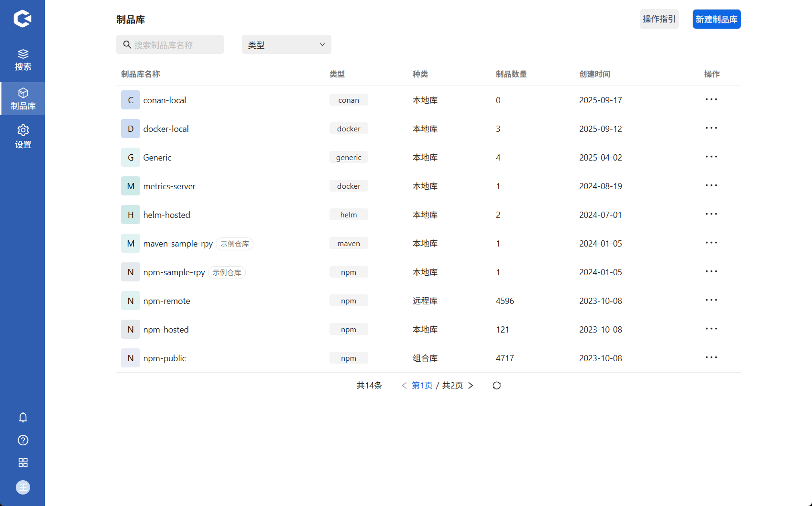Click the app grid icon near the bottom sidebar
This screenshot has height=506, width=812.
click(22, 463)
